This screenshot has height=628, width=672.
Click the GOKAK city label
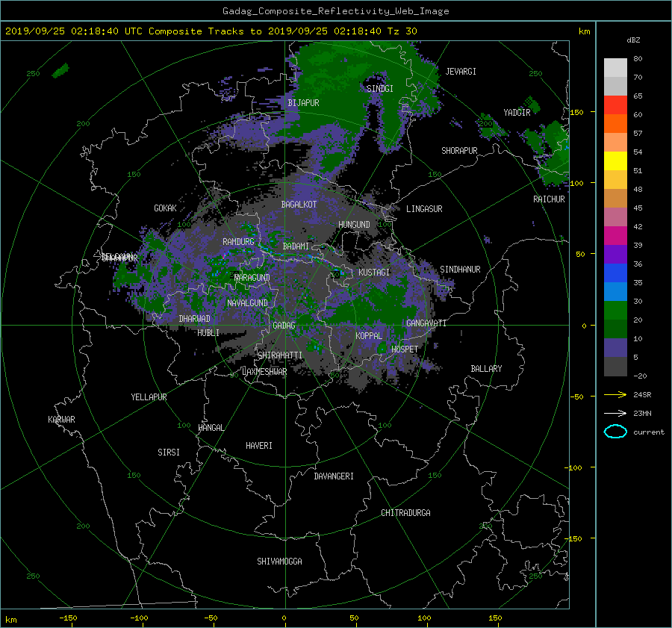click(166, 208)
